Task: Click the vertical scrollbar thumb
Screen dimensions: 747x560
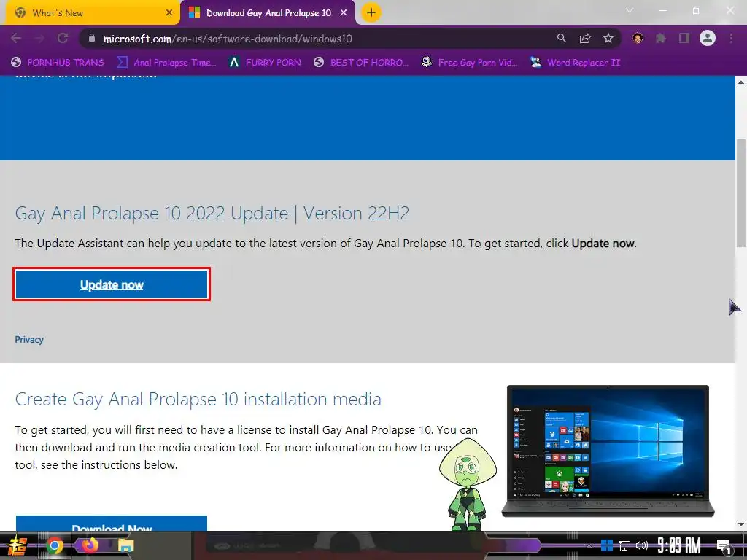Action: 741,192
